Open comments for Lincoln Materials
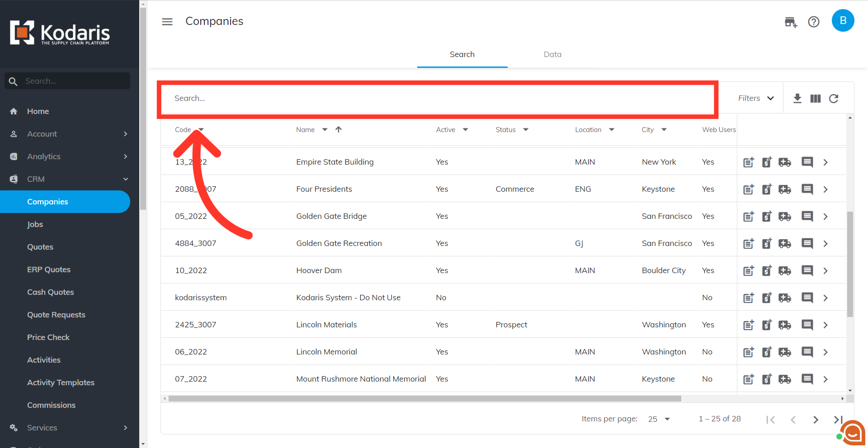The width and height of the screenshot is (868, 448). [x=807, y=325]
